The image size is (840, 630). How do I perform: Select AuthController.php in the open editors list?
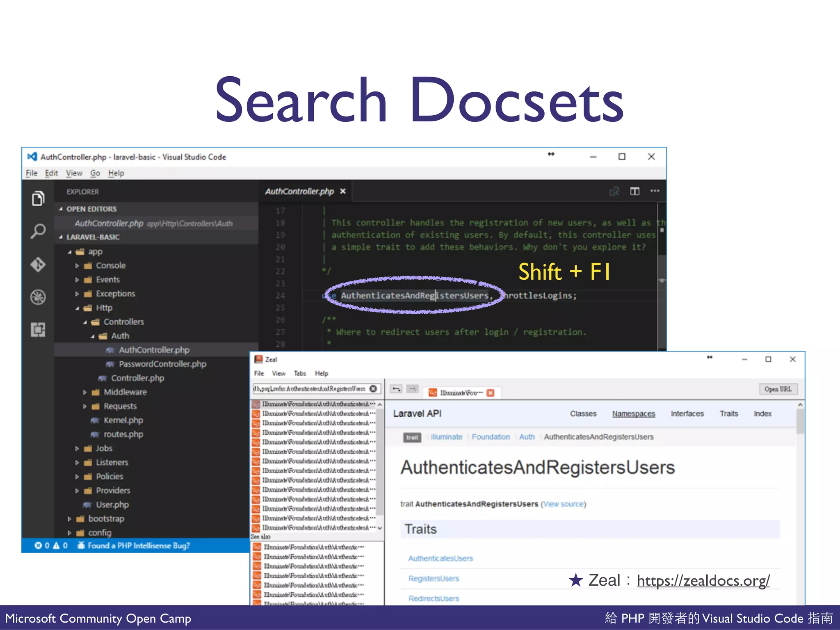coord(156,223)
